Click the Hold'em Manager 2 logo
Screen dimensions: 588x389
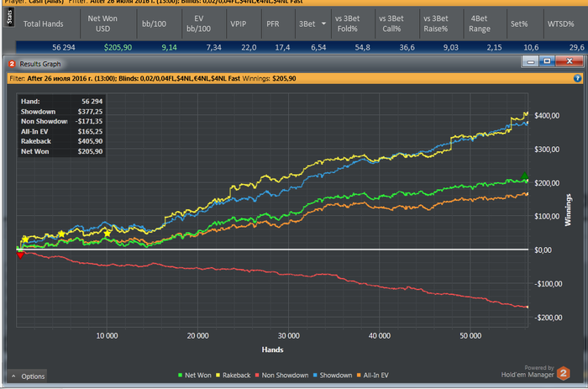coord(564,373)
